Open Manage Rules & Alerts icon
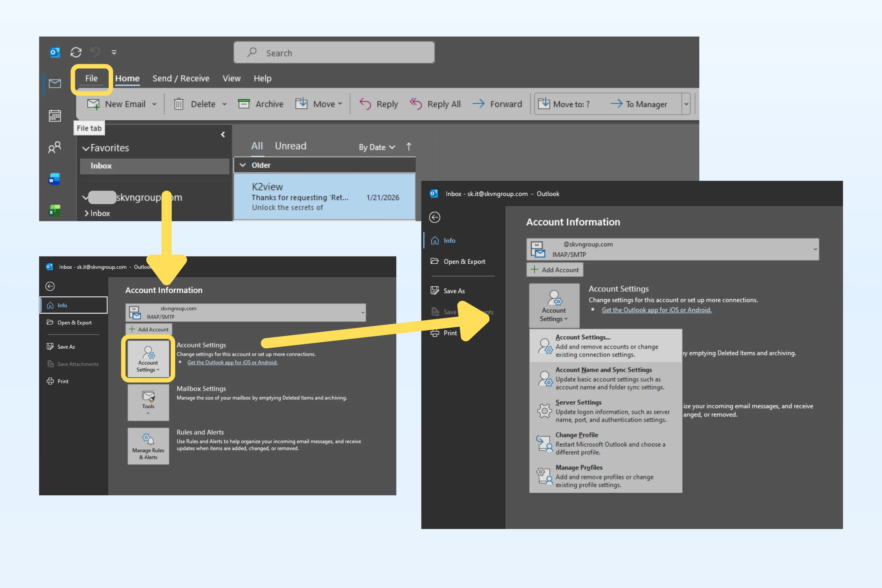882x588 pixels. click(x=148, y=446)
